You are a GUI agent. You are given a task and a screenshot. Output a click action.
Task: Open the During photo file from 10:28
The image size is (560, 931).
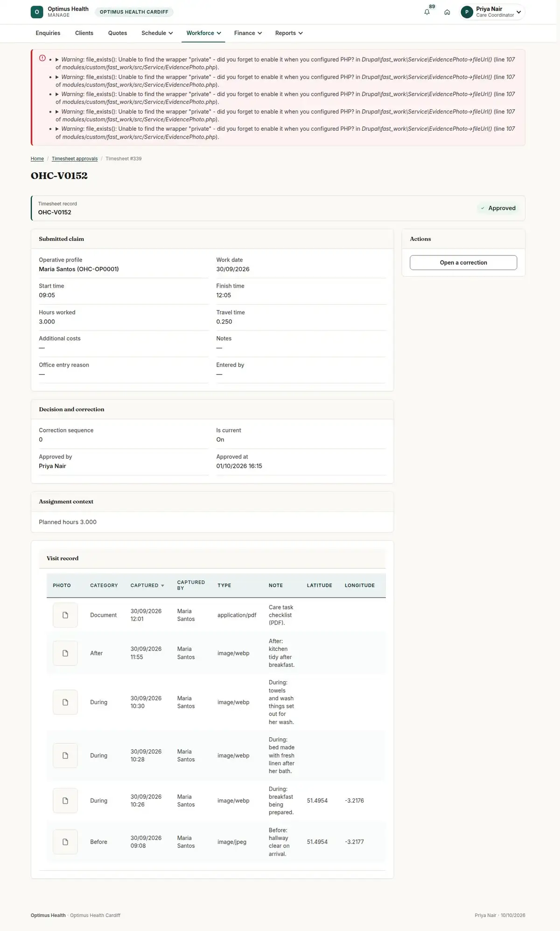(x=65, y=755)
